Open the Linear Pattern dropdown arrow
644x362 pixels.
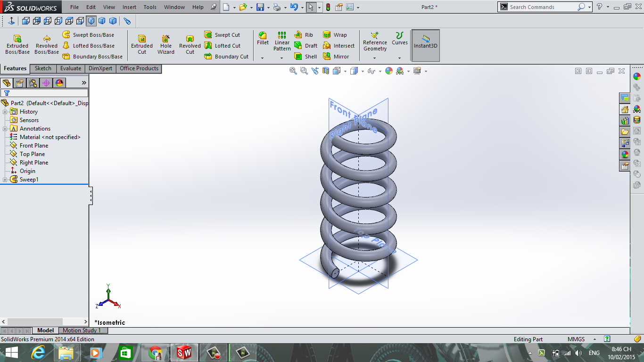281,58
